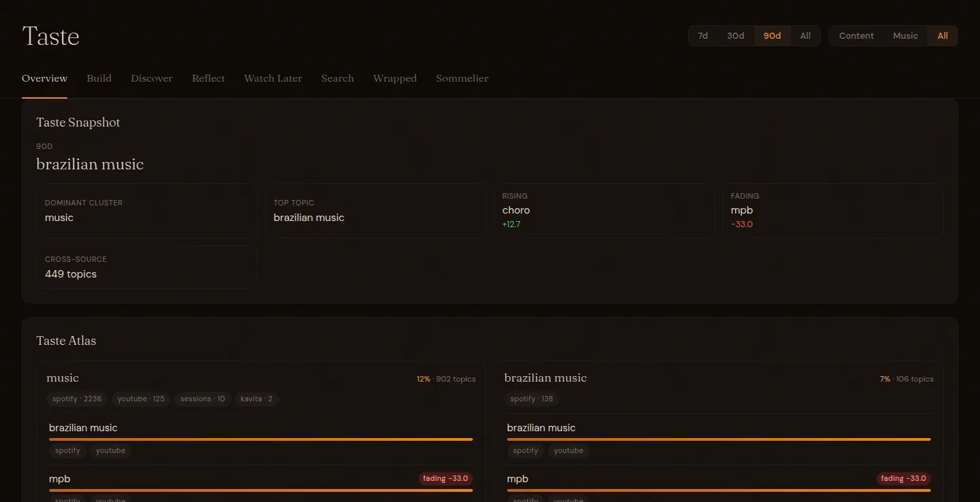Click the Taste page title
Image resolution: width=980 pixels, height=502 pixels.
(51, 36)
